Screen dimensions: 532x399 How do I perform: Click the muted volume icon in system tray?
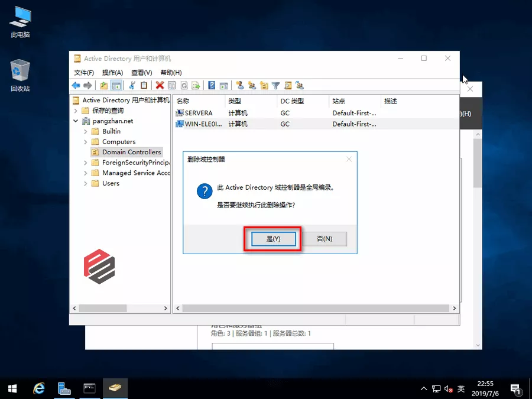[449, 389]
